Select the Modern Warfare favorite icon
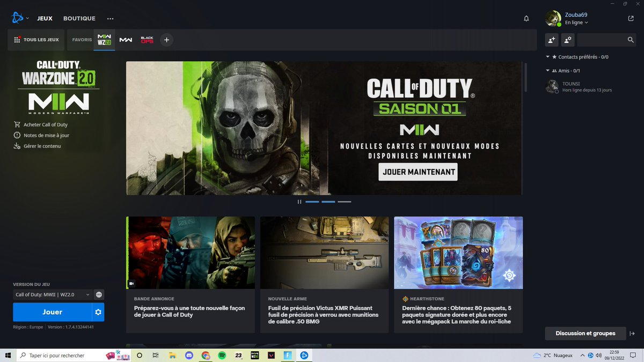 [x=126, y=40]
